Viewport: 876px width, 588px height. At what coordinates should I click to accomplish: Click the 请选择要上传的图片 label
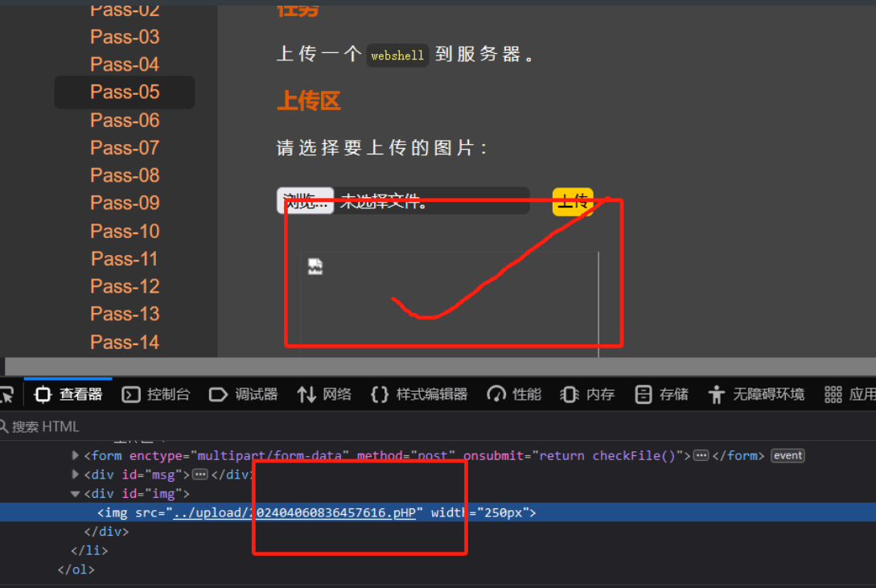tap(382, 148)
